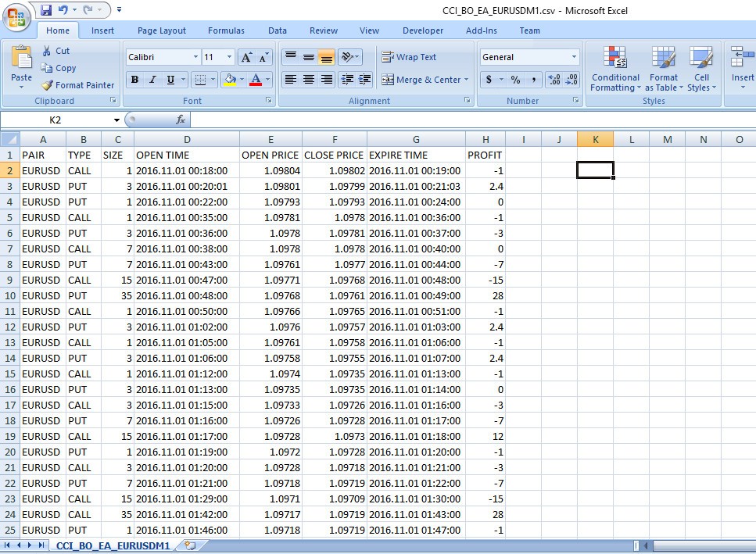Cut the selected cells

[x=56, y=51]
